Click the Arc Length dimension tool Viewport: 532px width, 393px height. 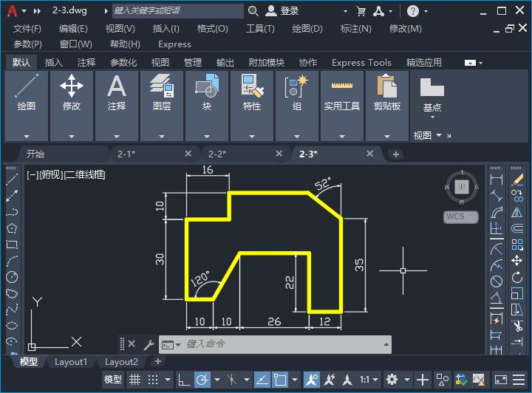click(x=497, y=212)
